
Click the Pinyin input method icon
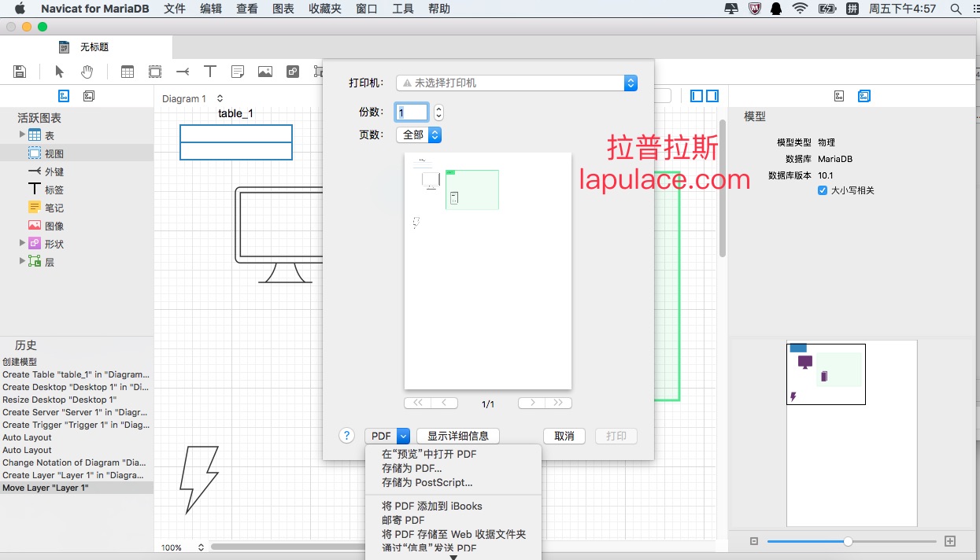852,9
